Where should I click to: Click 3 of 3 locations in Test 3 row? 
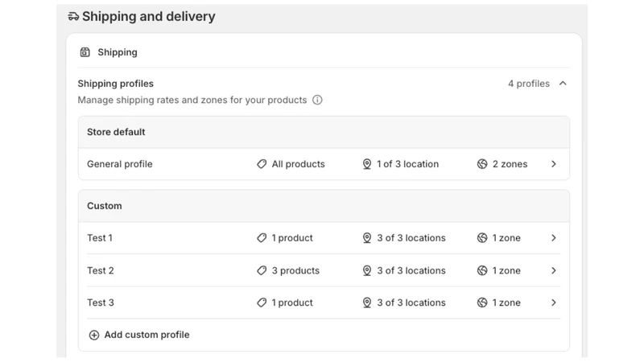(411, 303)
